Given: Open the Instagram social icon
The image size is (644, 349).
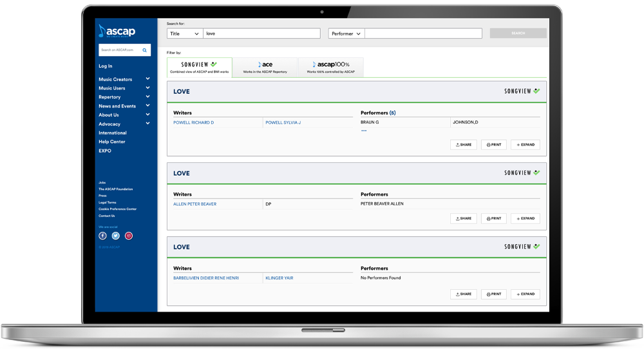Looking at the screenshot, I should click(x=129, y=236).
